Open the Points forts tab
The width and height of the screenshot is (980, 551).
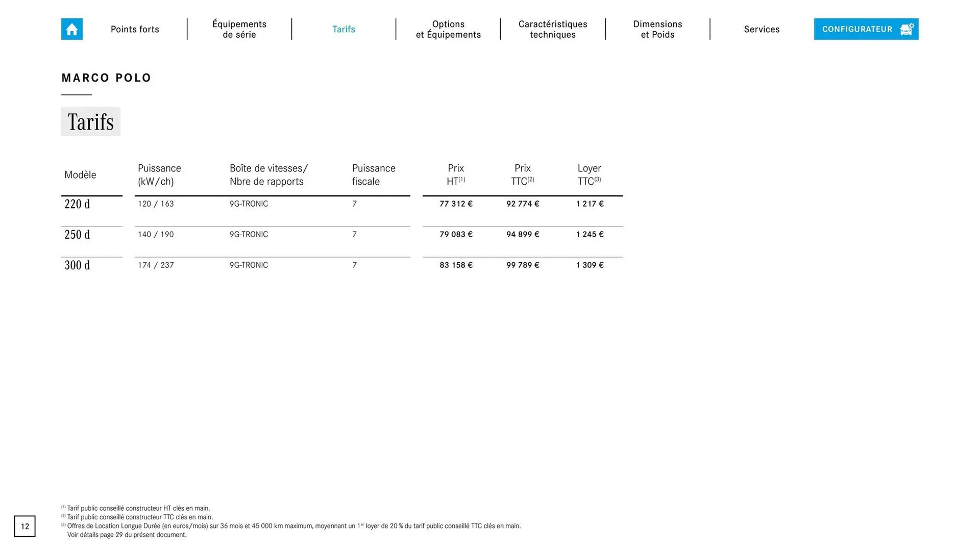[135, 29]
